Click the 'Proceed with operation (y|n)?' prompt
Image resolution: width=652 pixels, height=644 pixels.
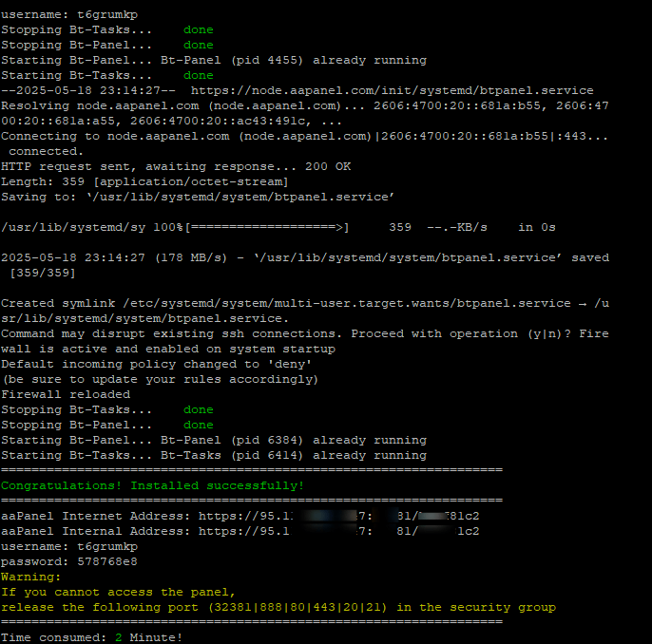[x=461, y=333]
